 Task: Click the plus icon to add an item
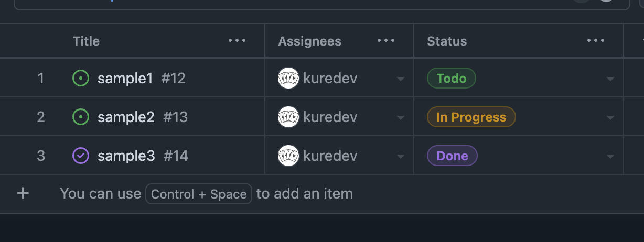click(23, 194)
